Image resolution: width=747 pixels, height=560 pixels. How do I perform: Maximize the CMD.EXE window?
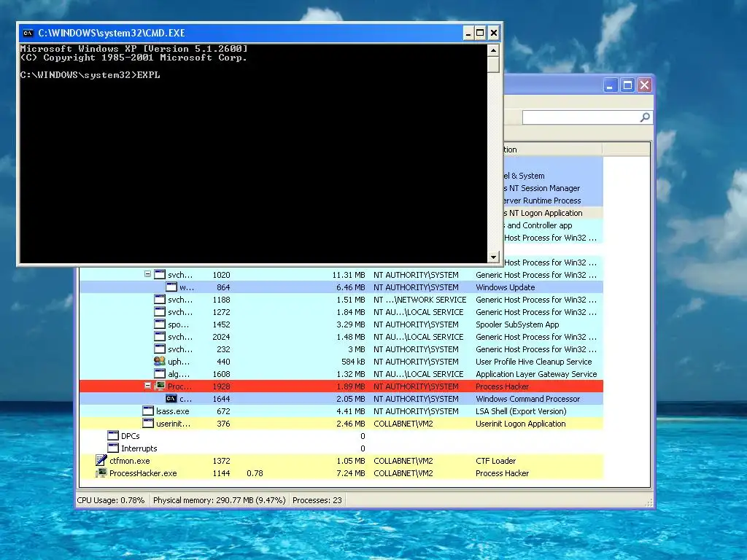pyautogui.click(x=480, y=33)
